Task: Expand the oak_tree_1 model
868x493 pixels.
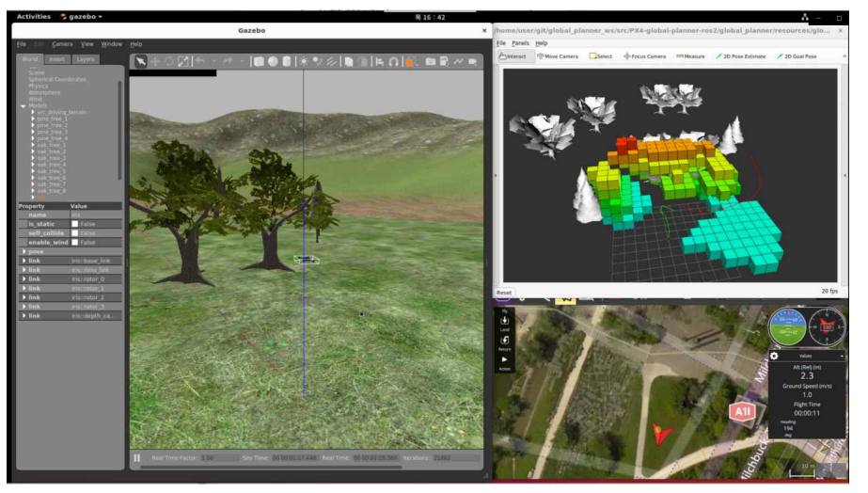Action: tap(33, 145)
